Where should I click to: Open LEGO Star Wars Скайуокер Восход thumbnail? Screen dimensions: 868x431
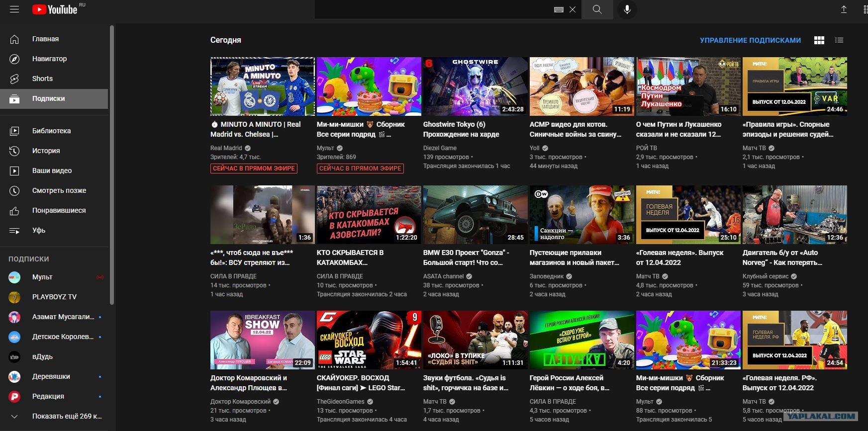click(x=369, y=340)
